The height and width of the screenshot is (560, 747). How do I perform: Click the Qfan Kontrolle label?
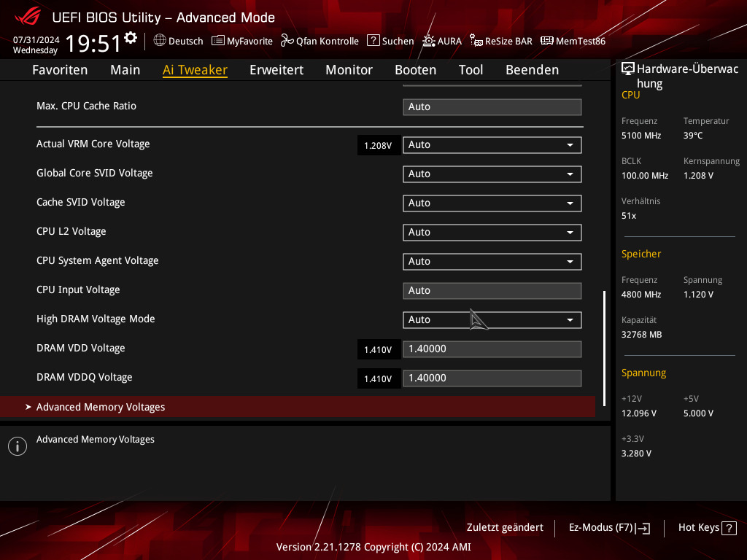[328, 41]
